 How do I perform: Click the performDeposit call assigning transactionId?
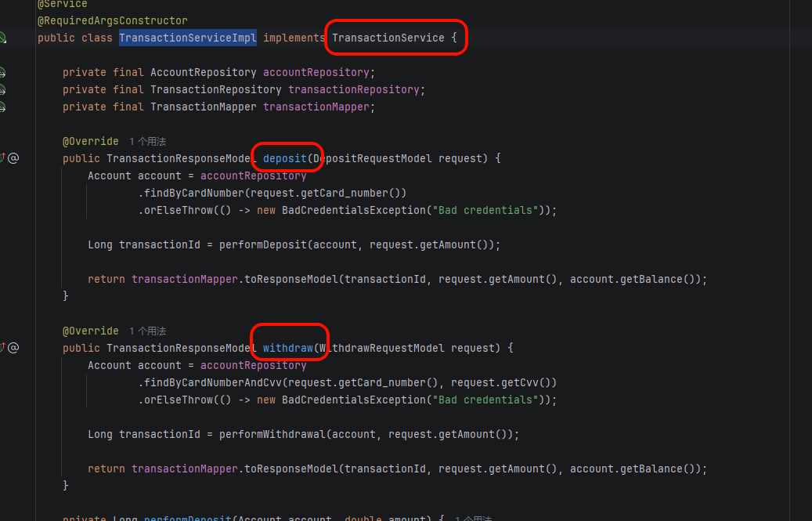263,244
